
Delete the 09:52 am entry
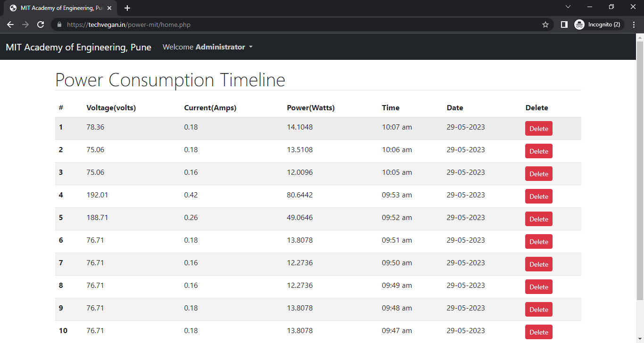tap(538, 219)
